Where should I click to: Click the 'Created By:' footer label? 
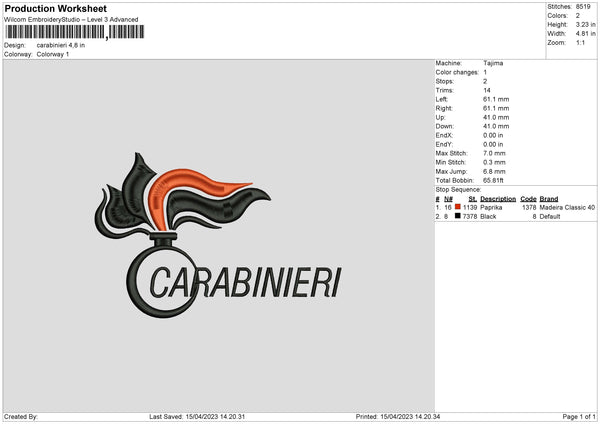(x=21, y=417)
